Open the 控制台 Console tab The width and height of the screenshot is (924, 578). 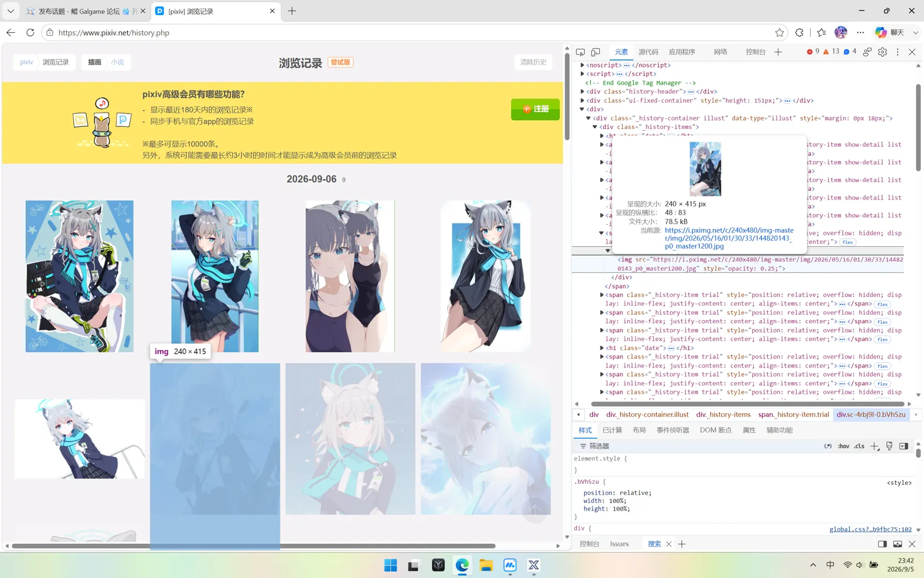pos(756,52)
